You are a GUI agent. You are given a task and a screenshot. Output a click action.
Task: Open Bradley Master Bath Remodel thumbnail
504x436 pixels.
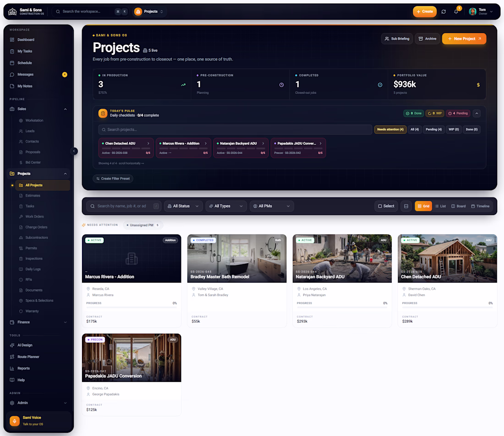tap(236, 259)
